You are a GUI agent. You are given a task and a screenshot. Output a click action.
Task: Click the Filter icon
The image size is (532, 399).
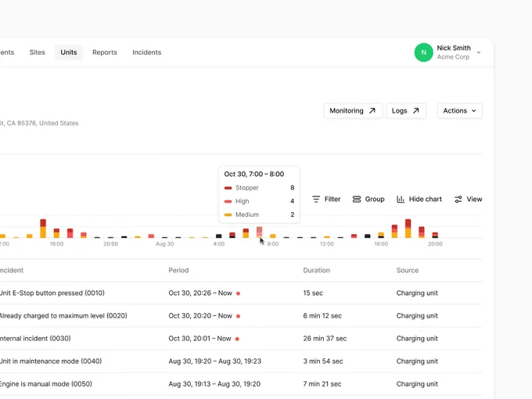tap(316, 199)
